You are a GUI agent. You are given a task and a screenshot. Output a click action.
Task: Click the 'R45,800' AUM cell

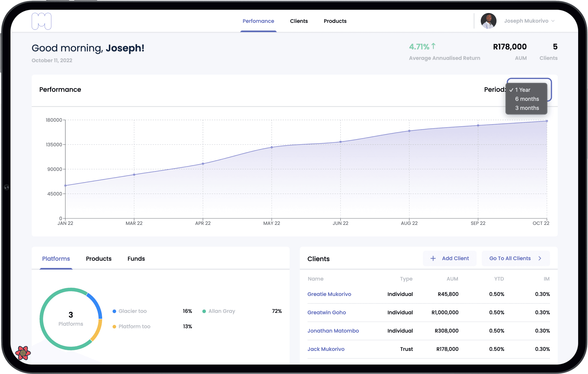coord(448,294)
